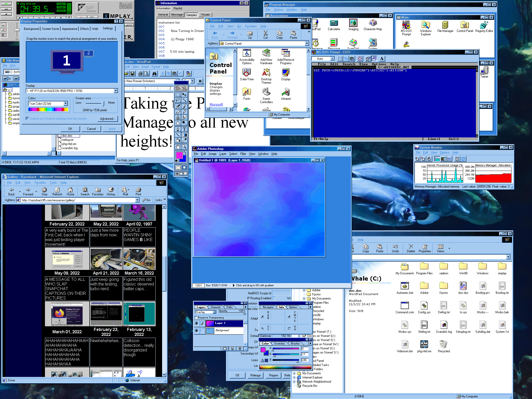Choose the Zoom magnifier tool in Photoshop toolbox
Screen dimensions: 532x399
184,147
